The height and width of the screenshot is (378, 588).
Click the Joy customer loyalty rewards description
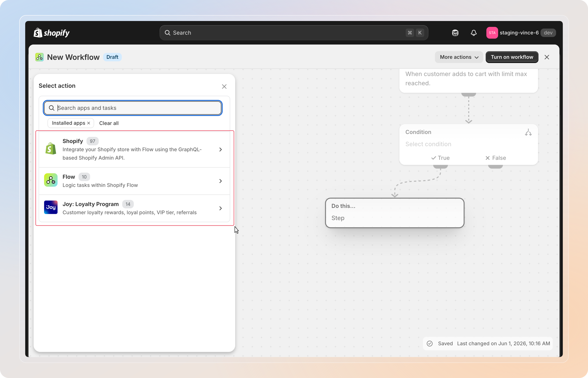(x=129, y=212)
